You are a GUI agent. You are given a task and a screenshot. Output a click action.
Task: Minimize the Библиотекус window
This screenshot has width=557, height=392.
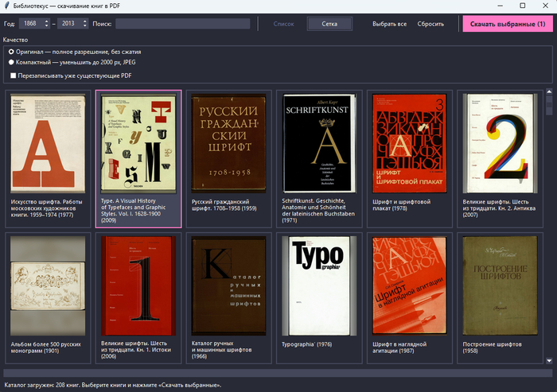click(501, 6)
